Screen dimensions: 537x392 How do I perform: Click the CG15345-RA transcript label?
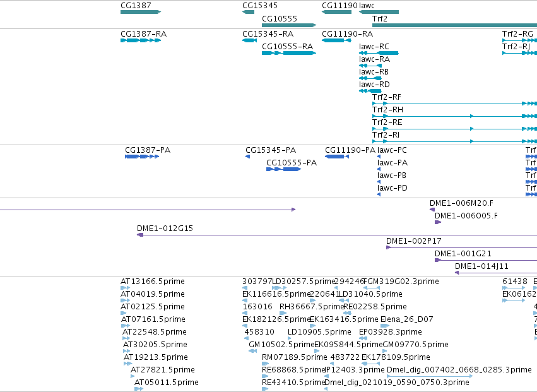point(268,34)
